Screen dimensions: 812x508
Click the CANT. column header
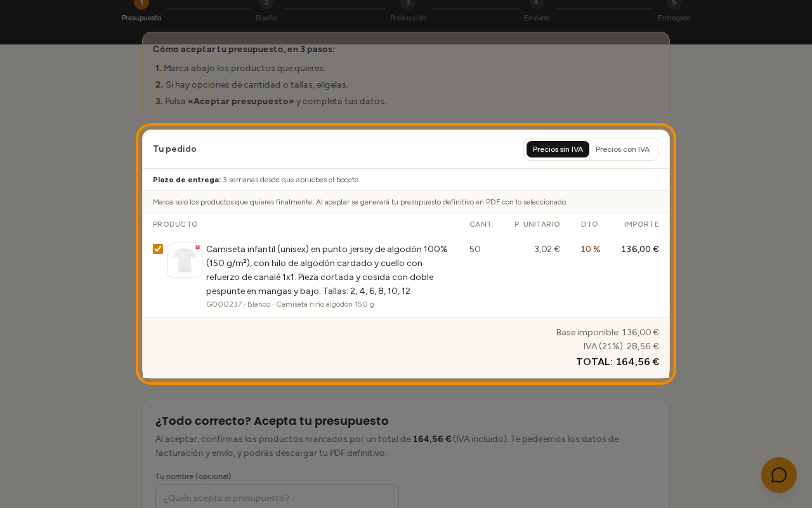pyautogui.click(x=481, y=224)
